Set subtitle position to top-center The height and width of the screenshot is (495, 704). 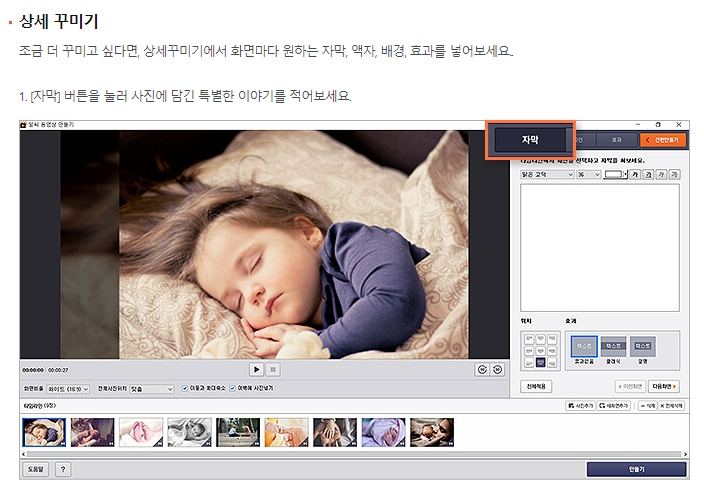pyautogui.click(x=541, y=339)
